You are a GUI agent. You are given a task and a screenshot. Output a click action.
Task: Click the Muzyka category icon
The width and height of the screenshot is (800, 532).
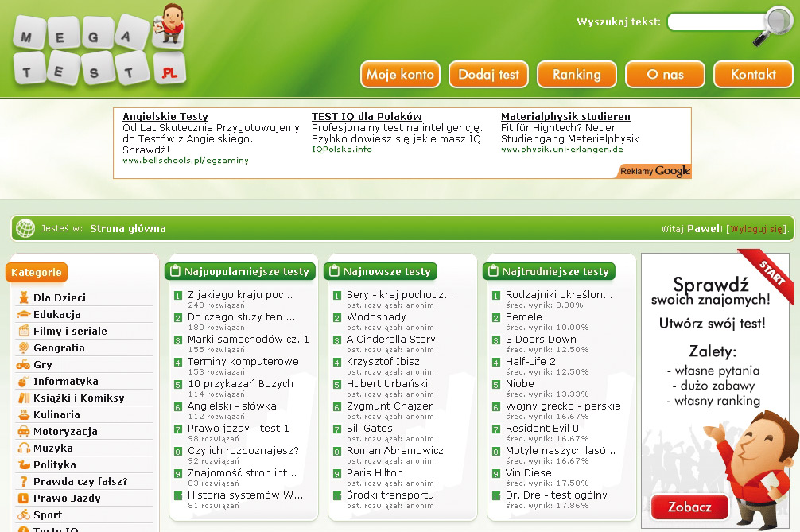[x=23, y=448]
